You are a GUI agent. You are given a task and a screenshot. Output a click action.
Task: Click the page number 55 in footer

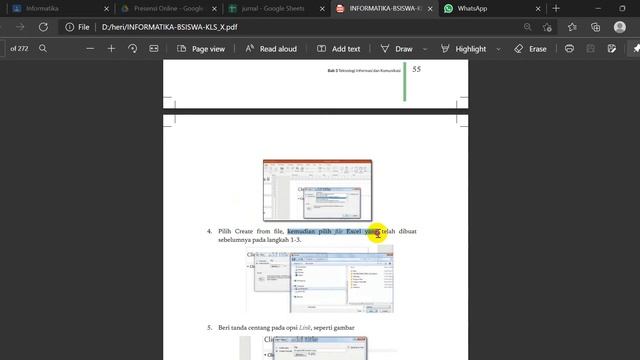pyautogui.click(x=416, y=69)
